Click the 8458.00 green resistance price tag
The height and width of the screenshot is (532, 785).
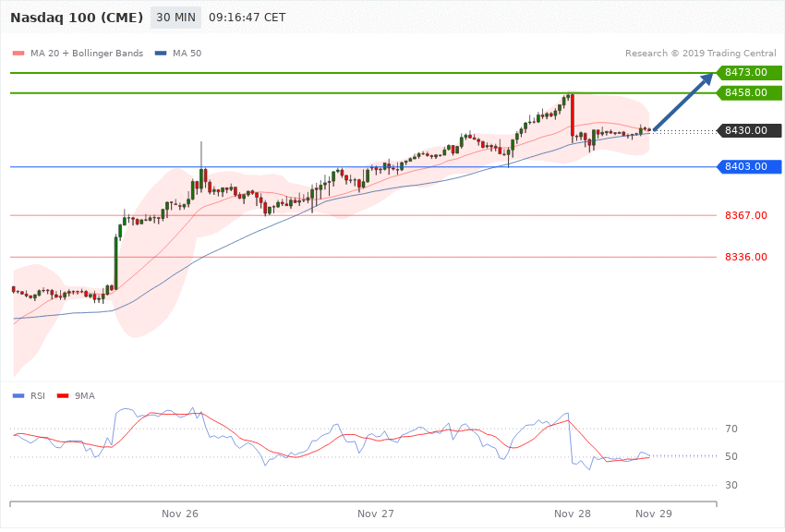(750, 92)
